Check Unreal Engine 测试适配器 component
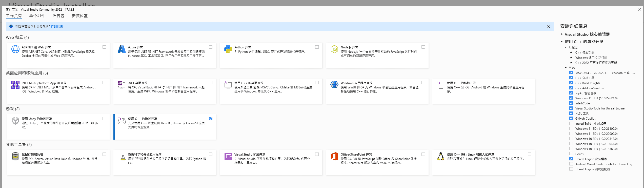This screenshot has height=188, width=644. (571, 169)
